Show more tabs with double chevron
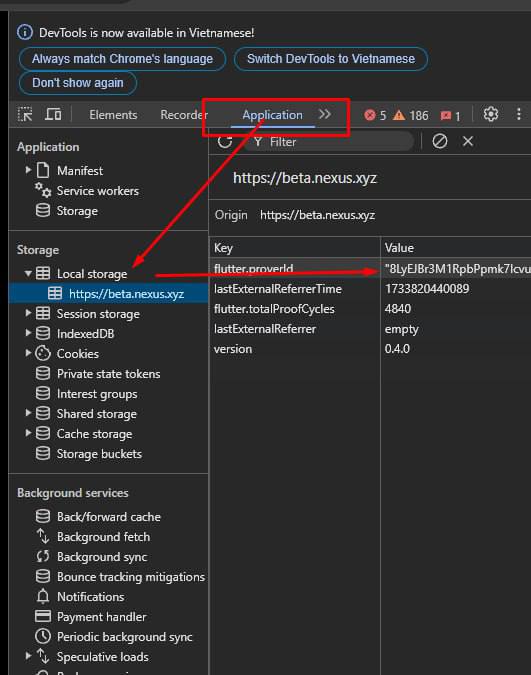This screenshot has width=531, height=675. pyautogui.click(x=325, y=115)
